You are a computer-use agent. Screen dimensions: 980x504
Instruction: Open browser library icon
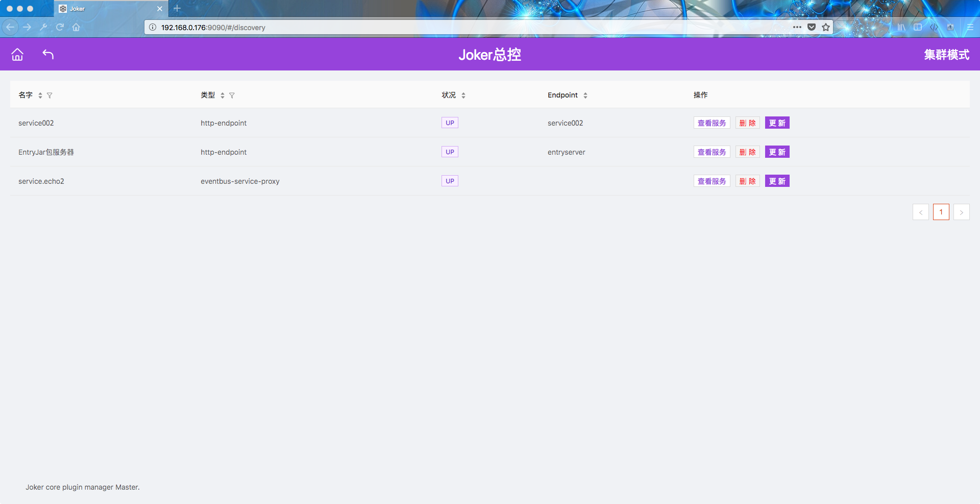(901, 27)
